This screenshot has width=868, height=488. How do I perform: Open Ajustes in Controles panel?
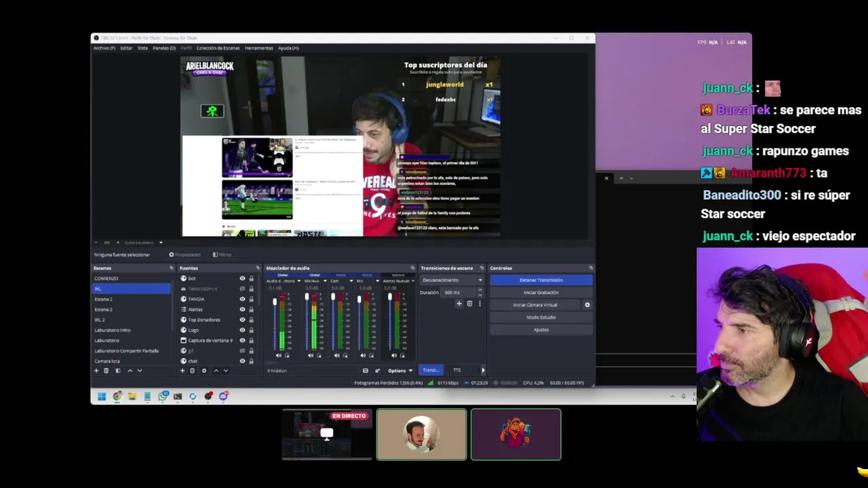(541, 330)
